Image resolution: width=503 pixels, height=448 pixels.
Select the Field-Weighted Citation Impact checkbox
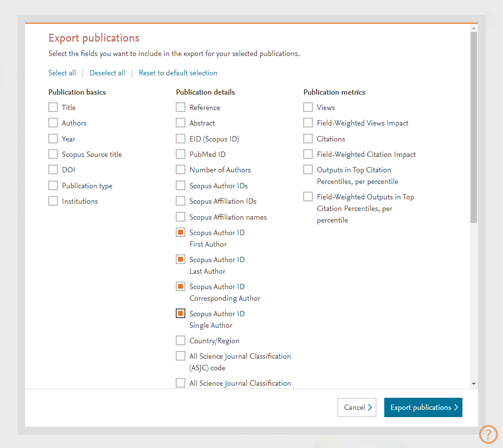pyautogui.click(x=308, y=154)
